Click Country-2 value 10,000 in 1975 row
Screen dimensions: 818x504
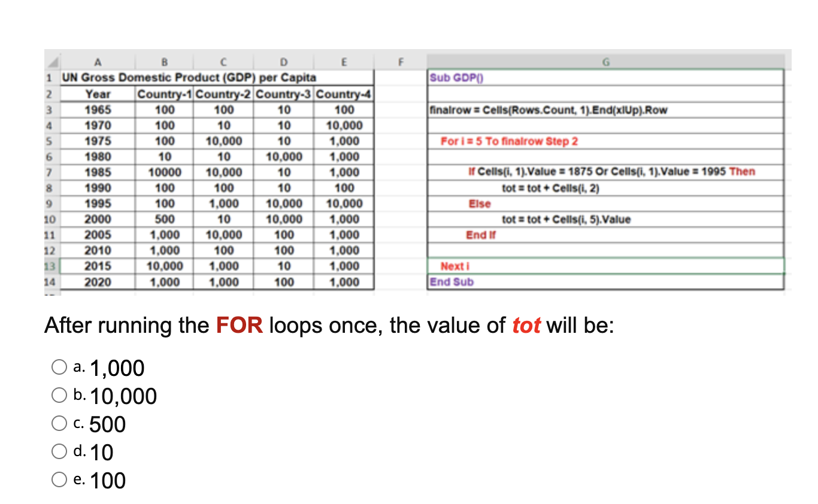point(223,142)
